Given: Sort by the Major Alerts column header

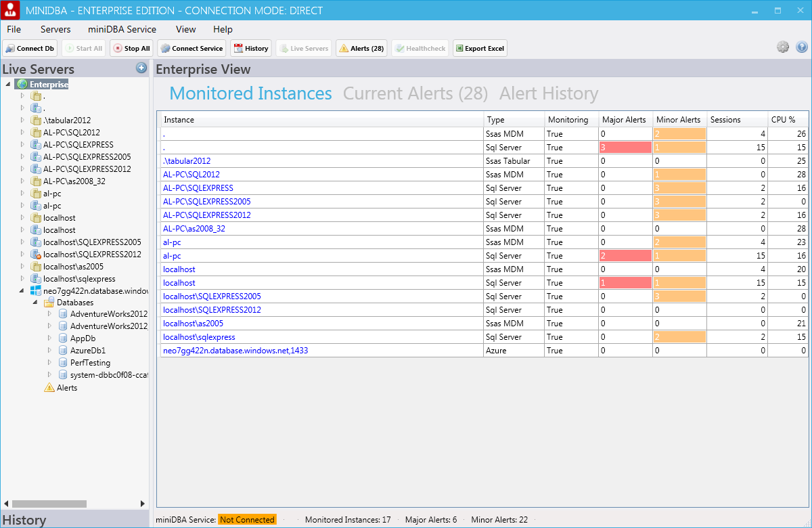Looking at the screenshot, I should pyautogui.click(x=625, y=120).
